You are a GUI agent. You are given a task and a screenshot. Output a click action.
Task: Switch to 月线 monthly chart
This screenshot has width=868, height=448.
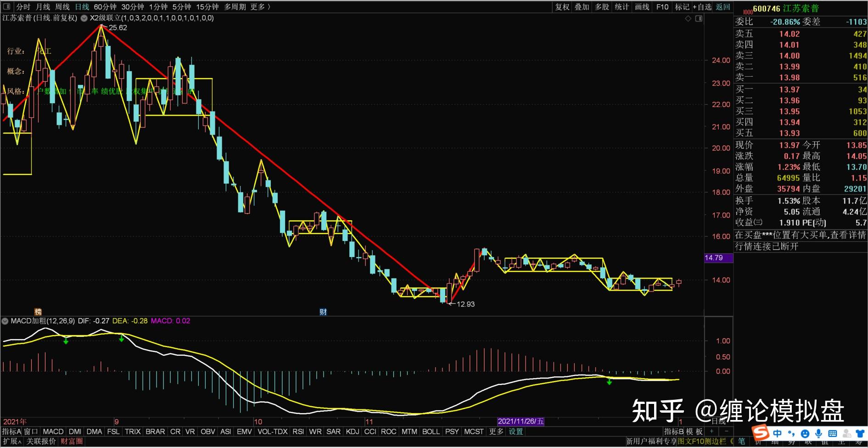[x=43, y=7]
